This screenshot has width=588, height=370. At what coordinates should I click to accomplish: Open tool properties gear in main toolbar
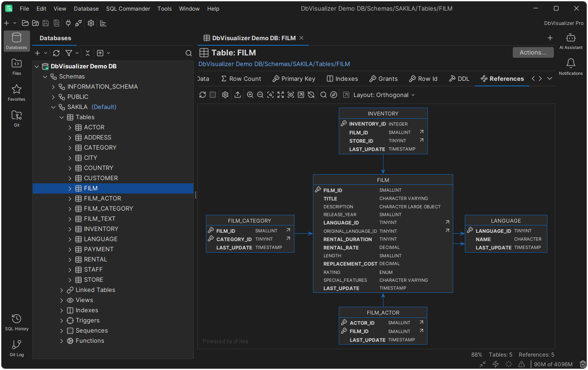click(x=91, y=23)
